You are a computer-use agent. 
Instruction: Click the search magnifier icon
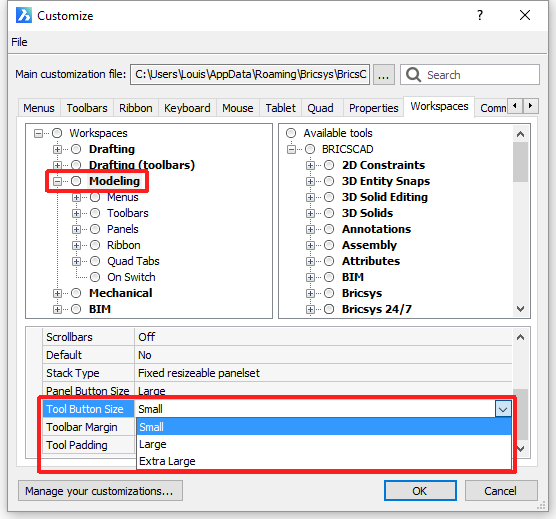(413, 75)
